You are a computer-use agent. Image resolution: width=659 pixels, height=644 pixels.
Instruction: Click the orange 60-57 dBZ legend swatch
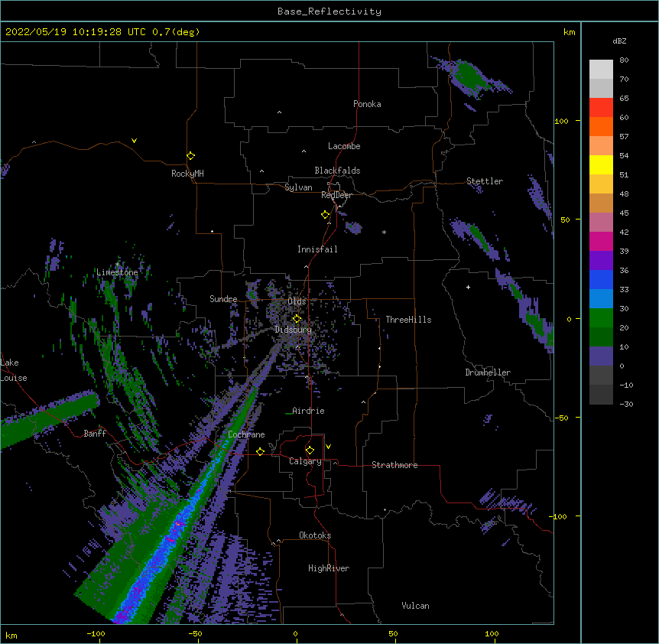[x=601, y=126]
